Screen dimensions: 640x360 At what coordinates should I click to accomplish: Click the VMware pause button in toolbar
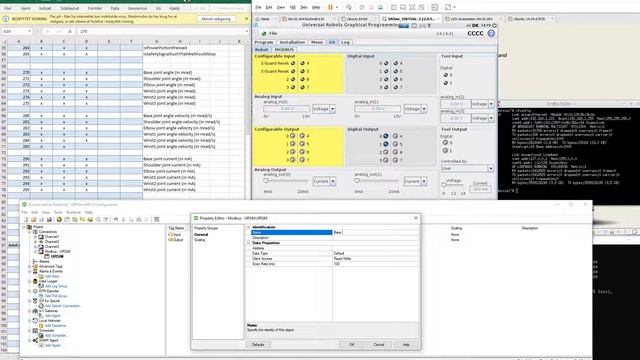331,7
